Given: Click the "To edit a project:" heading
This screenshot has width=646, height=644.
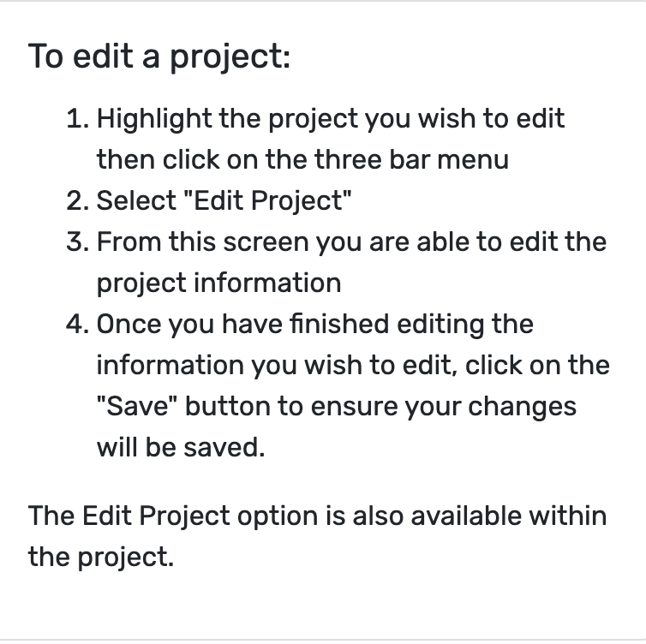Looking at the screenshot, I should 159,57.
